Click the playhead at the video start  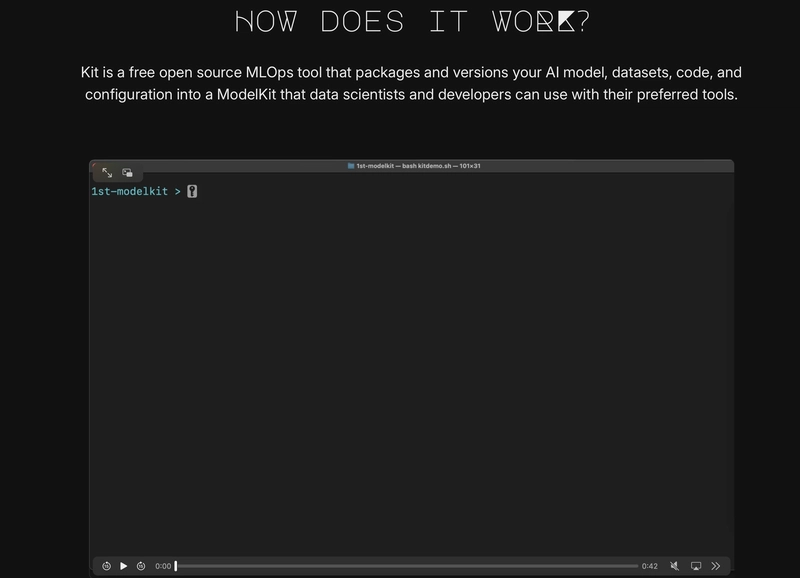[x=176, y=566]
